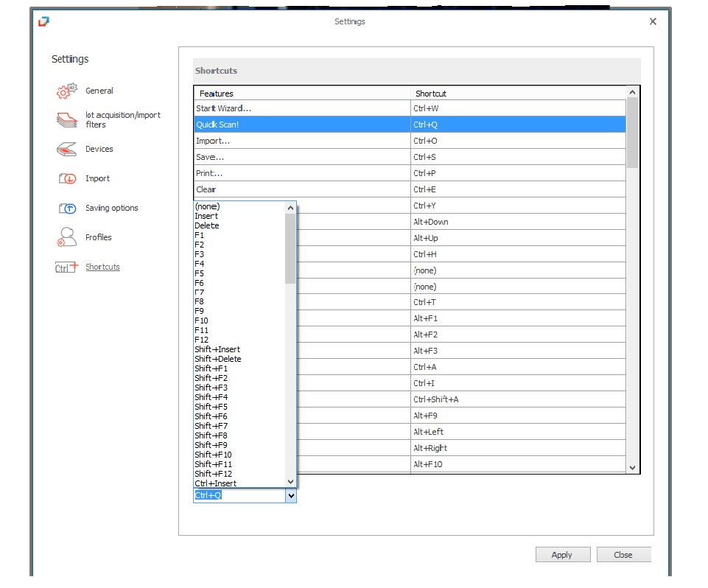Click the Saving options icon

[x=67, y=209]
